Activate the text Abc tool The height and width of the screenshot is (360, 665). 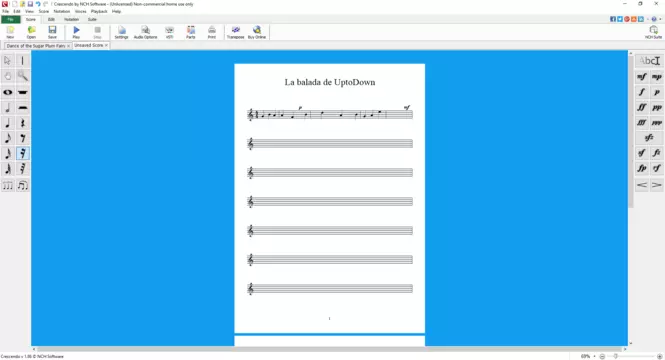point(649,61)
